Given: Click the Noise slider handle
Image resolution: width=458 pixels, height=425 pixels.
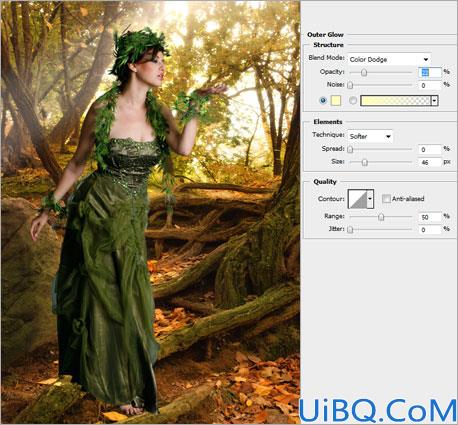Looking at the screenshot, I should click(350, 85).
